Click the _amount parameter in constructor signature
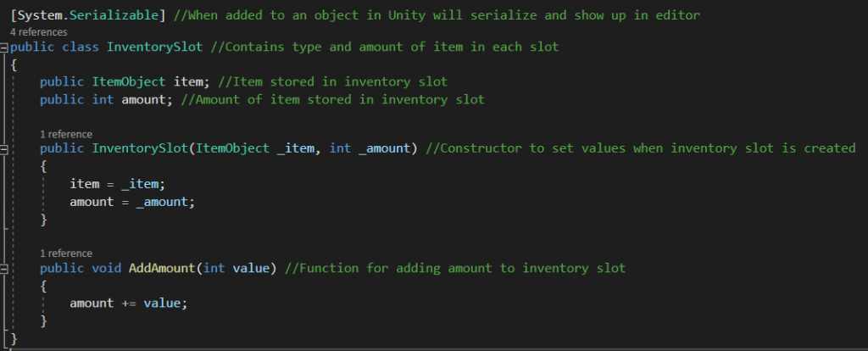Image resolution: width=868 pixels, height=351 pixels. pos(384,148)
